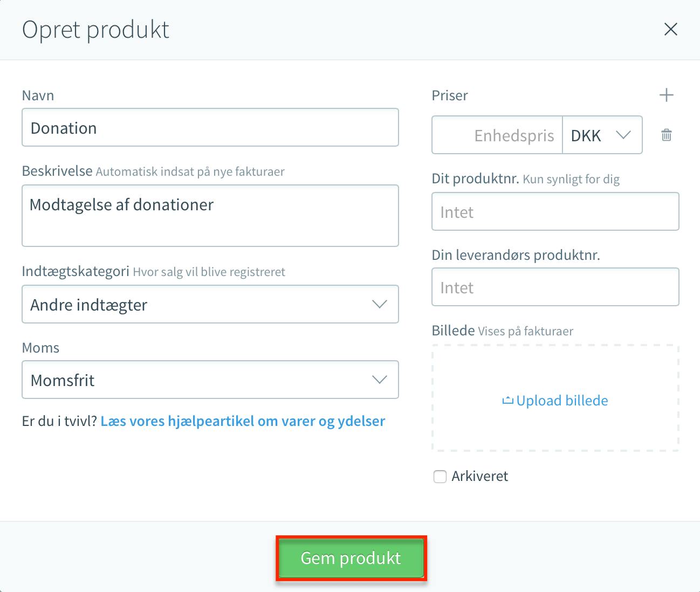
Task: Click the green Gem produkt button
Action: point(351,558)
